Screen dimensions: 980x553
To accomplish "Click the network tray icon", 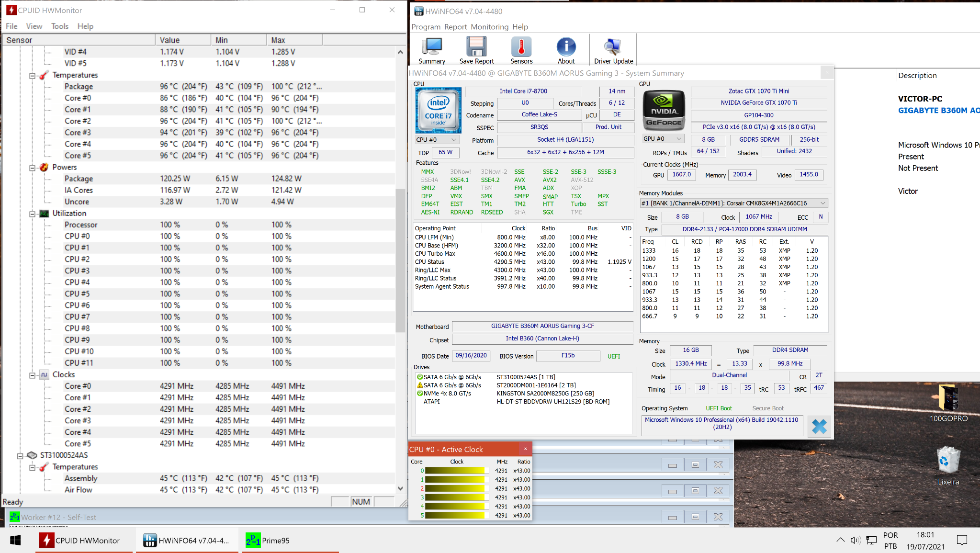I will 871,540.
